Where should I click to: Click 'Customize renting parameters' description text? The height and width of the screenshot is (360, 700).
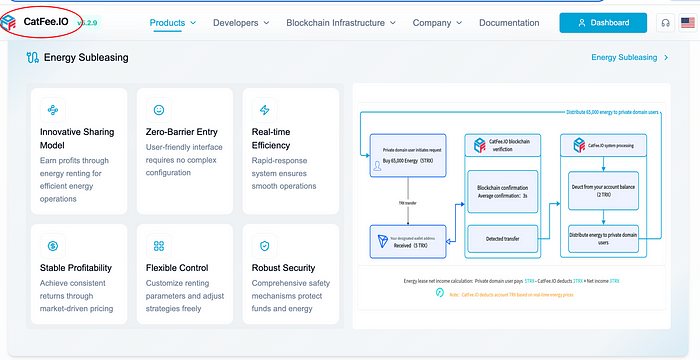point(185,296)
